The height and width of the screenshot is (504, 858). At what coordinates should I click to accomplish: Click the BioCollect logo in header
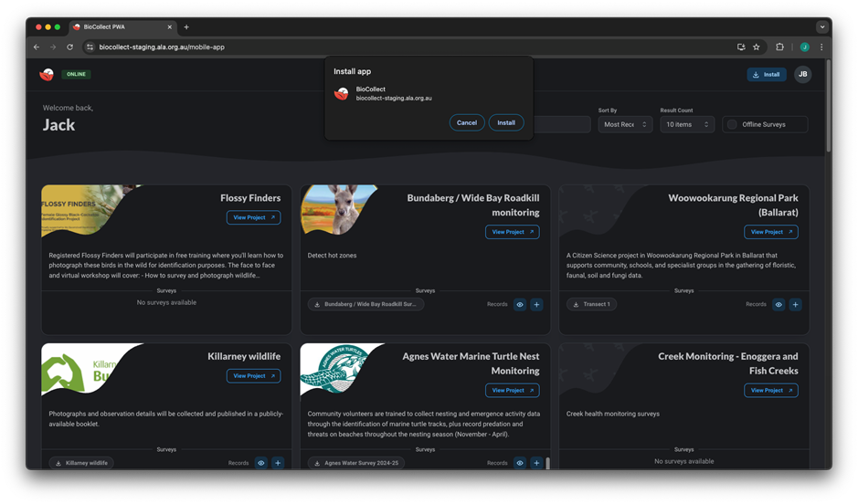[x=47, y=74]
